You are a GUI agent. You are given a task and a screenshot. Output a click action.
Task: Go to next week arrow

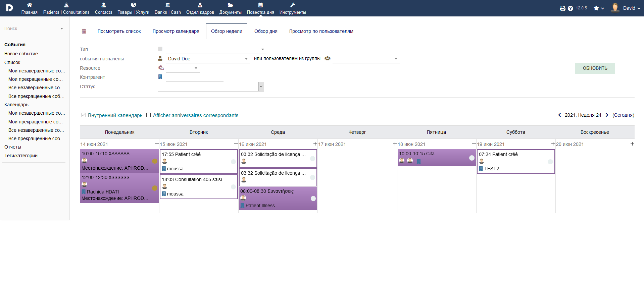[607, 115]
